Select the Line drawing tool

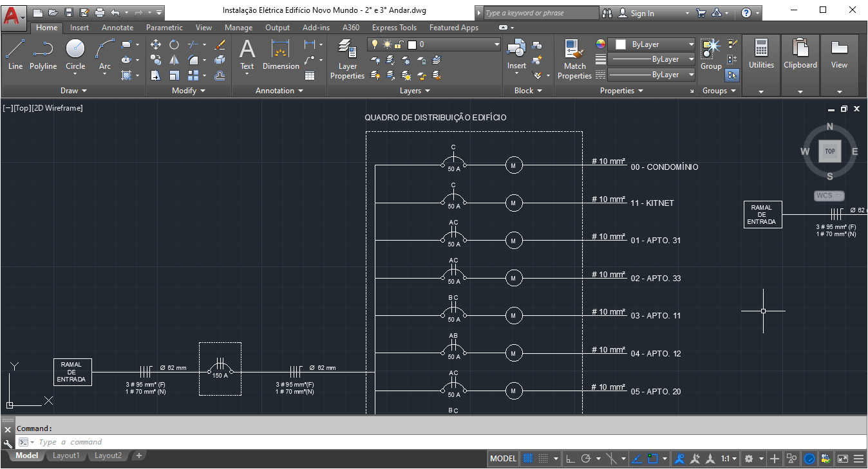click(15, 55)
